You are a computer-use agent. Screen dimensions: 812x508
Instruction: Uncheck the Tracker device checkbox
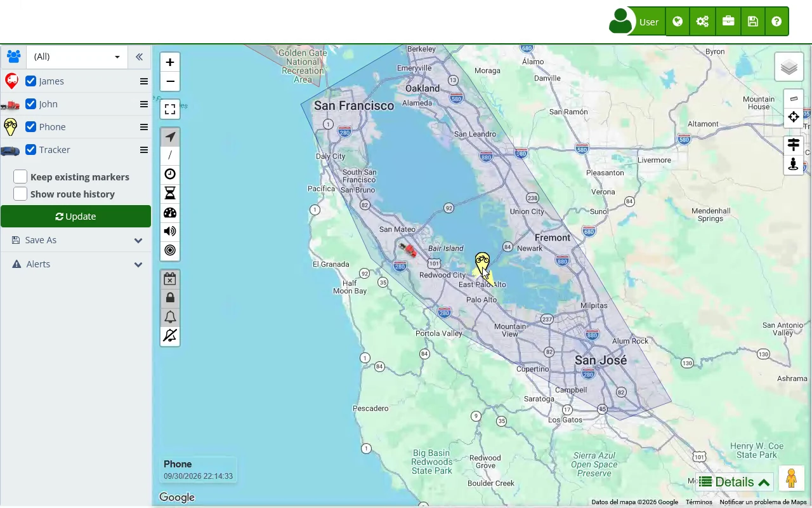(30, 150)
